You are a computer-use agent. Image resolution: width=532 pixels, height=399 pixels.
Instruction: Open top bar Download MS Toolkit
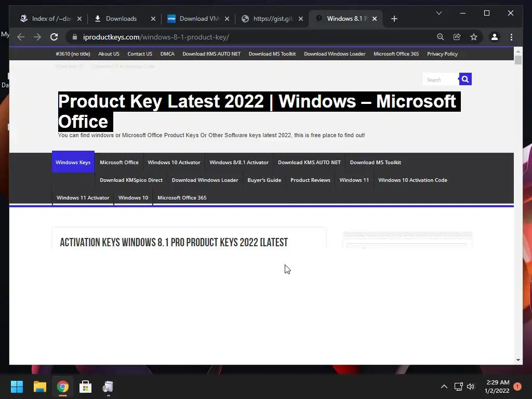(272, 54)
